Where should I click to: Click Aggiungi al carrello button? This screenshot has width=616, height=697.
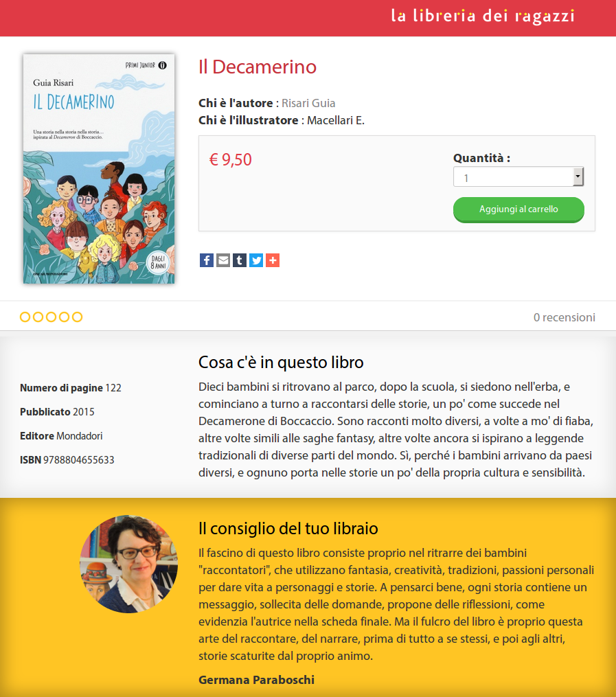518,209
